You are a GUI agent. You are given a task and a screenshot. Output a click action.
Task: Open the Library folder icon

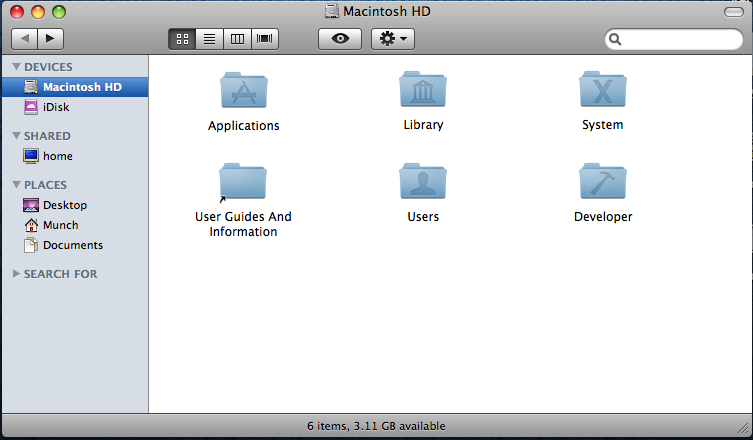423,89
